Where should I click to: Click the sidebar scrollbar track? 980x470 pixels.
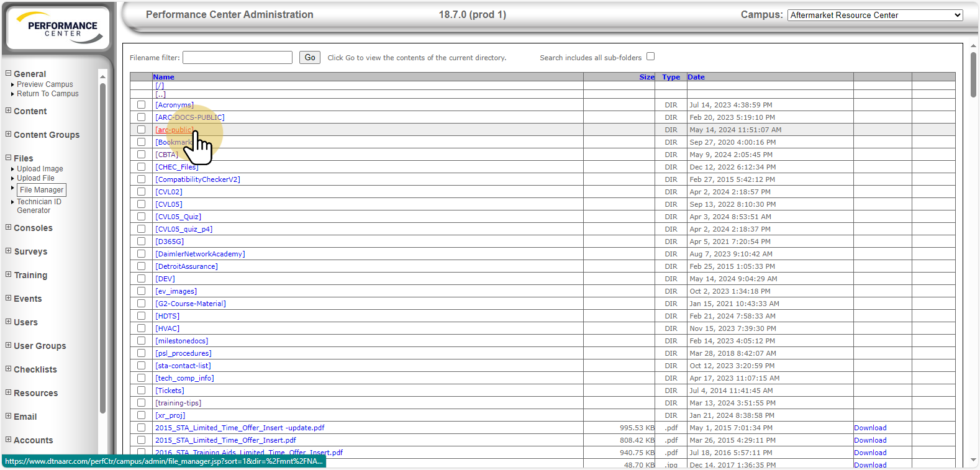[x=102, y=248]
